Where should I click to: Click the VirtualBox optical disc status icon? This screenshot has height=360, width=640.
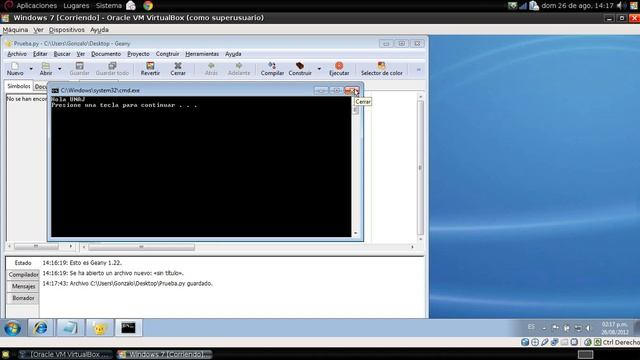click(x=535, y=342)
